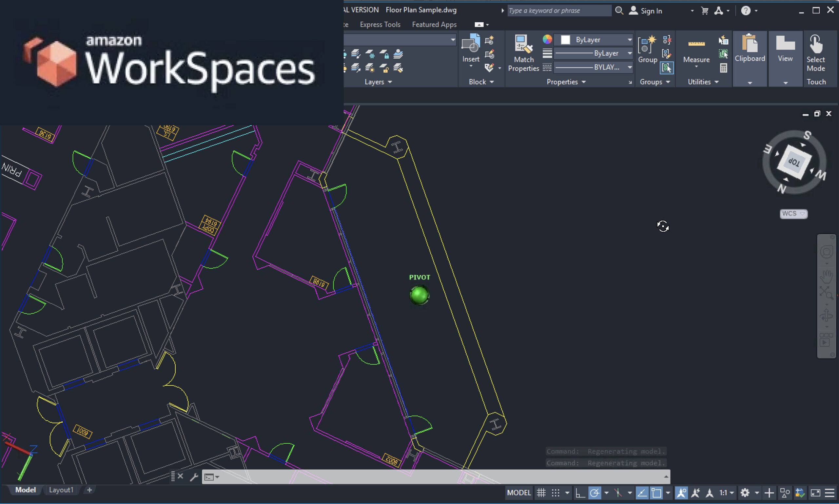Expand the Properties panel

click(566, 82)
